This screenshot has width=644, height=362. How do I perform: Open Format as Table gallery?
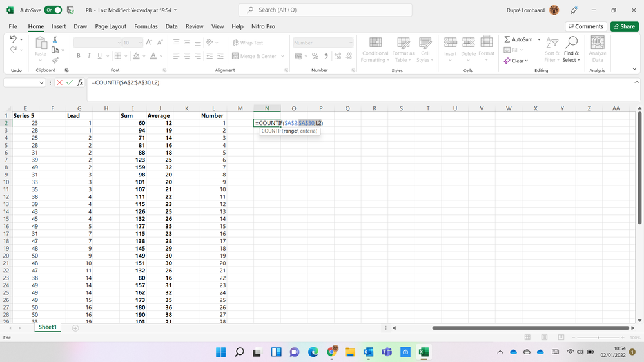[x=403, y=49]
